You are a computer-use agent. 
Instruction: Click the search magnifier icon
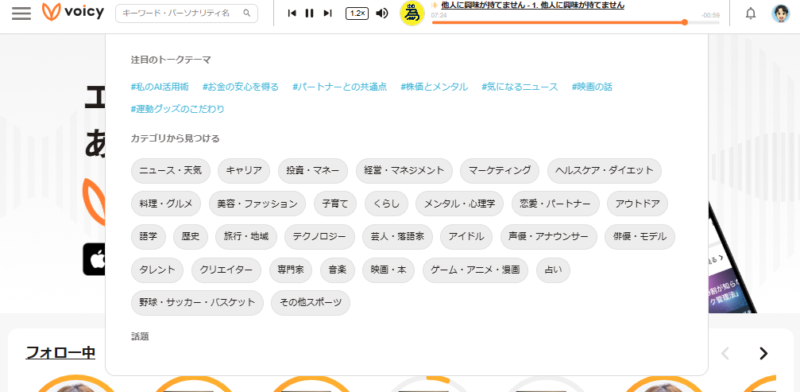(247, 13)
